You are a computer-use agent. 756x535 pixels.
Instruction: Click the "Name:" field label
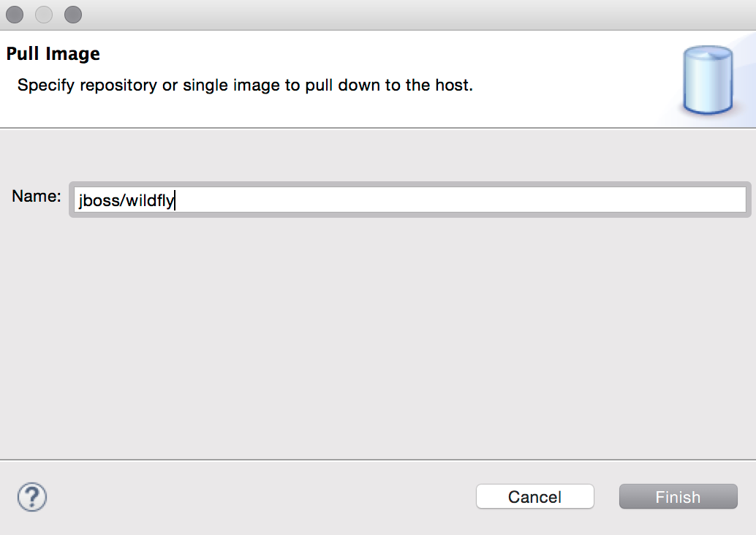pyautogui.click(x=37, y=196)
